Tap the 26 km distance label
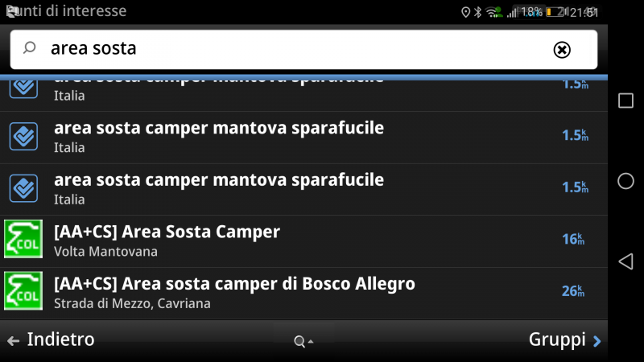The height and width of the screenshot is (362, 644). point(573,291)
